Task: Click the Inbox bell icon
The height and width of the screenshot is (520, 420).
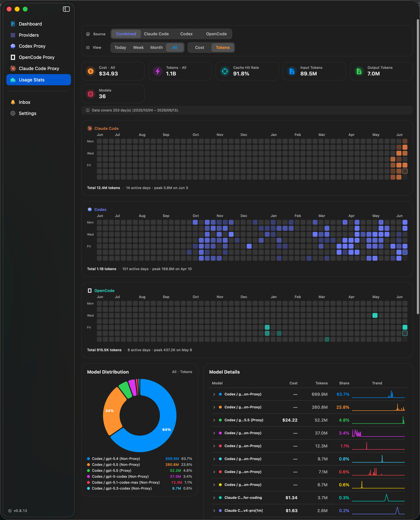Action: (x=13, y=102)
